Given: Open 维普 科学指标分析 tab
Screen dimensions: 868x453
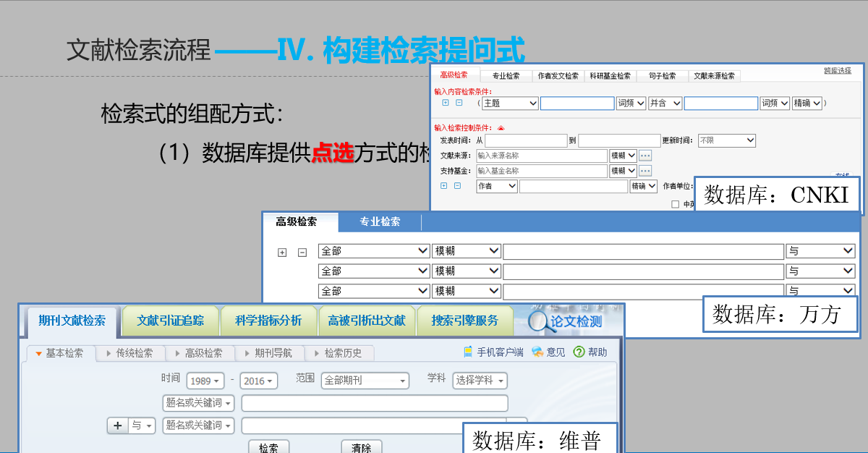Looking at the screenshot, I should click(x=268, y=321).
